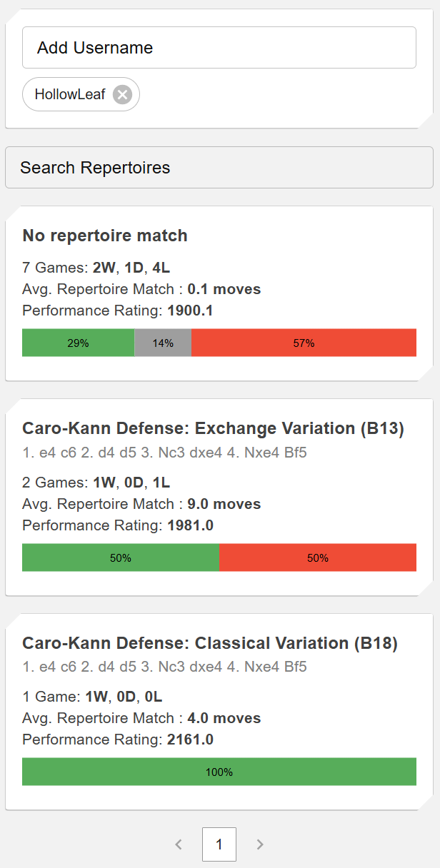The width and height of the screenshot is (440, 868).
Task: Click the red 57% losses bar segment
Action: point(304,343)
